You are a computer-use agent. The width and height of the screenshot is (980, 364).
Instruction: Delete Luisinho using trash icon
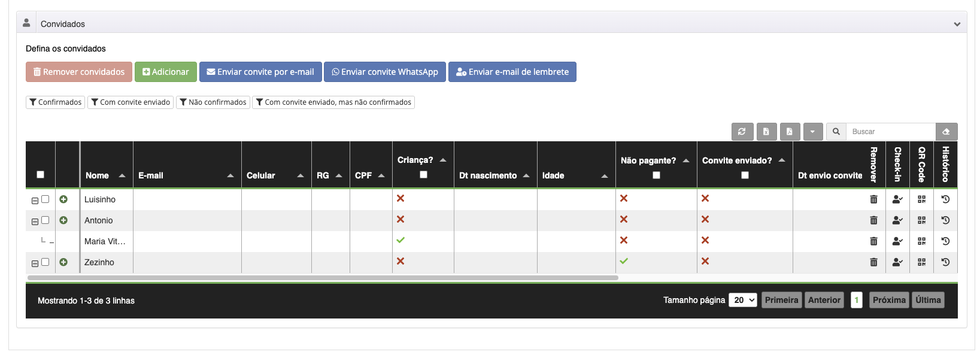pyautogui.click(x=873, y=199)
